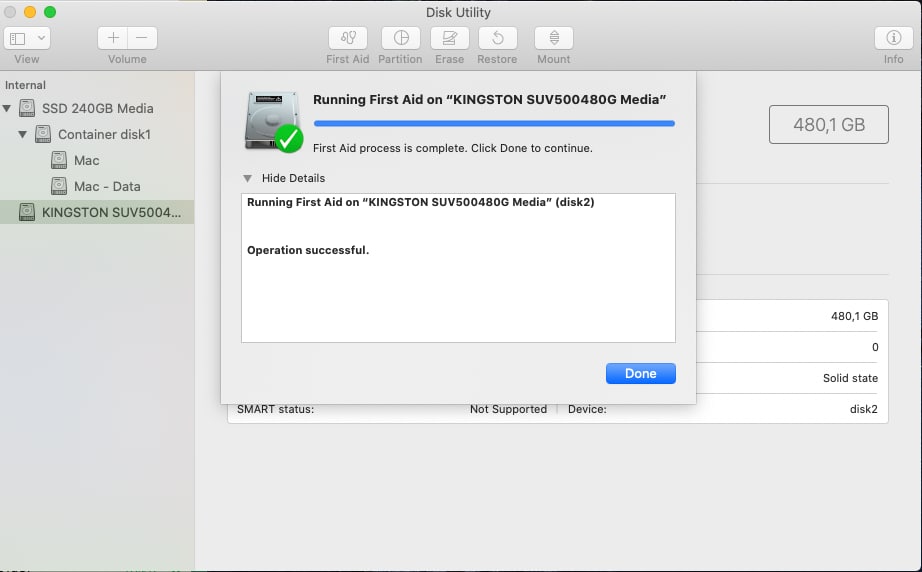Image resolution: width=922 pixels, height=572 pixels.
Task: Click the SMART status label
Action: coord(275,409)
